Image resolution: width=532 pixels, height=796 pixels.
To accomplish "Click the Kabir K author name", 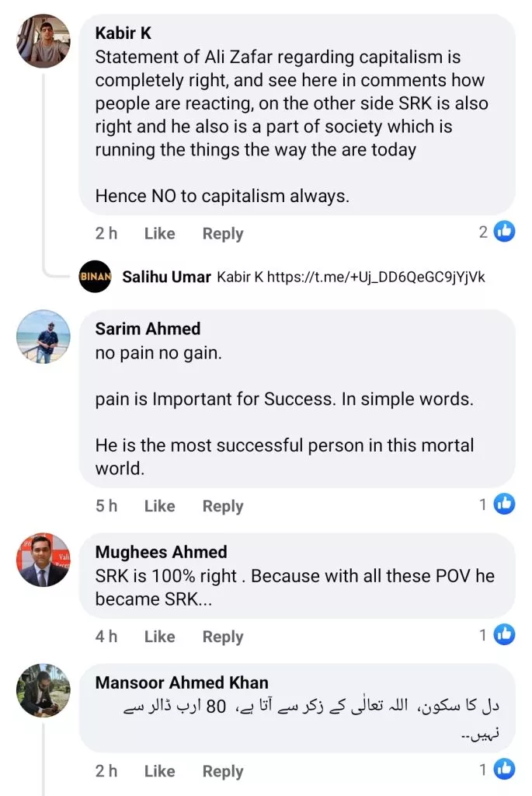I will pyautogui.click(x=123, y=33).
